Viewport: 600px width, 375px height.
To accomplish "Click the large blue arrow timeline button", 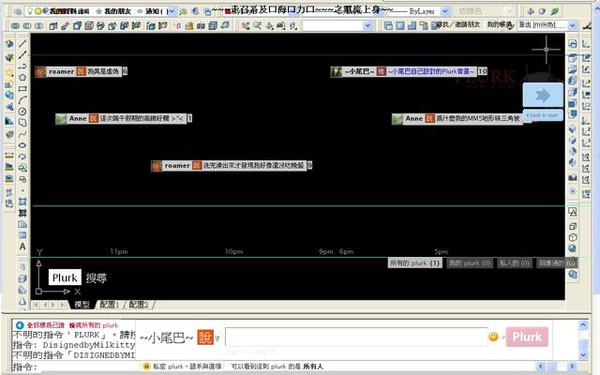I will coord(543,95).
